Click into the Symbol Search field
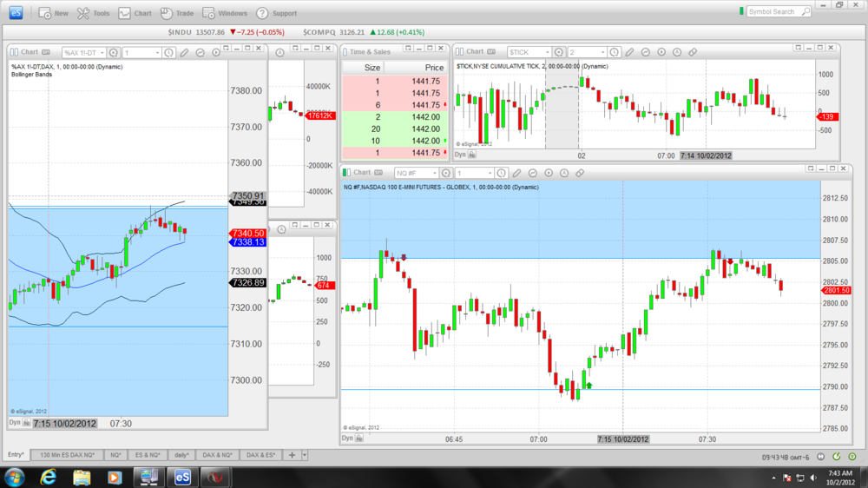 [774, 11]
